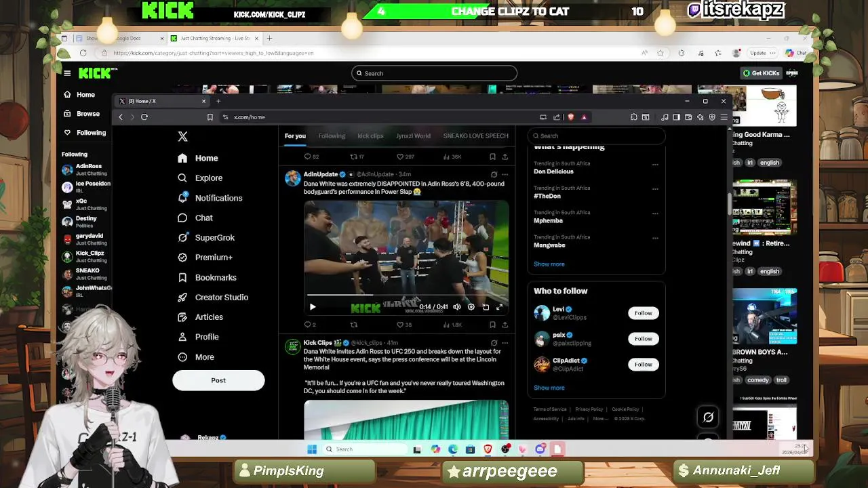Screen dimensions: 868x488
Task: Click the Brave Shields lion icon in address bar
Action: [x=571, y=117]
